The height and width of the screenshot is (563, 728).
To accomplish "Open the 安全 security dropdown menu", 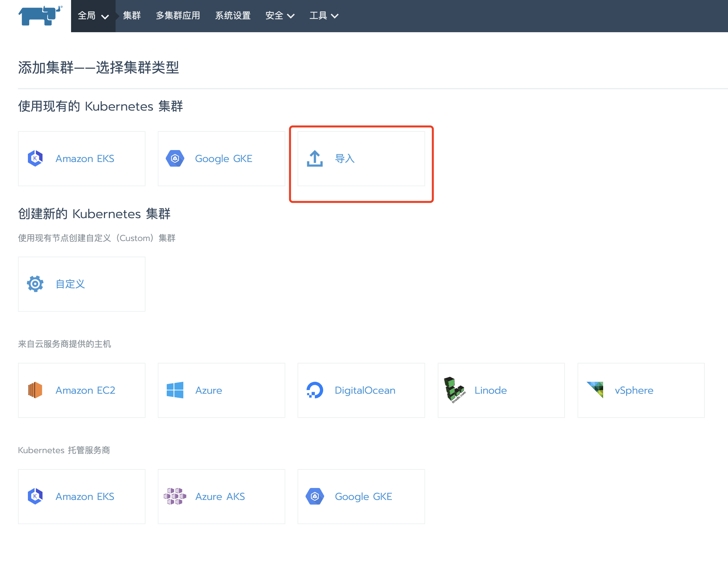I will tap(279, 16).
